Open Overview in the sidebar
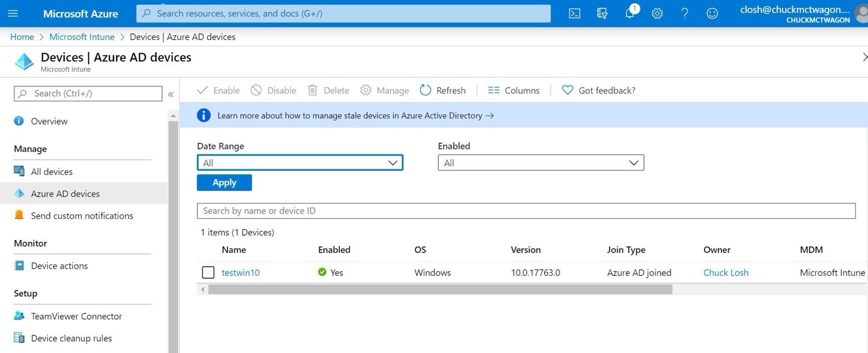Screen dimensions: 868x353 tap(49, 122)
